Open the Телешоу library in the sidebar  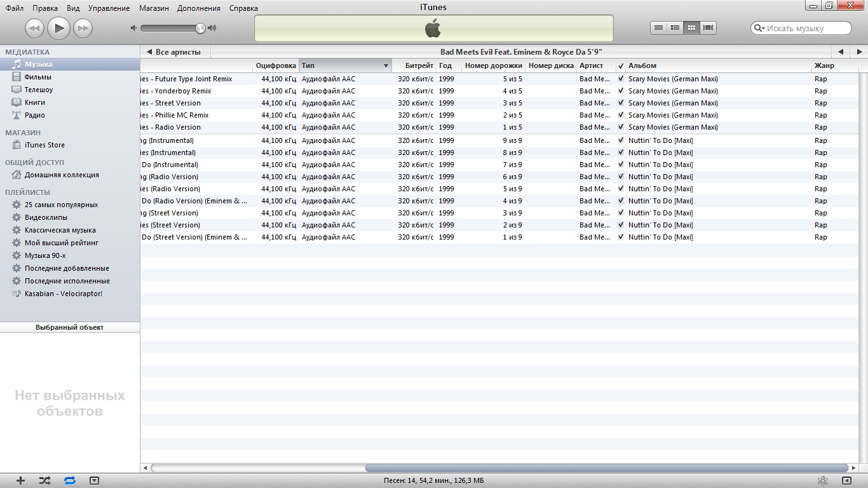coord(70,90)
